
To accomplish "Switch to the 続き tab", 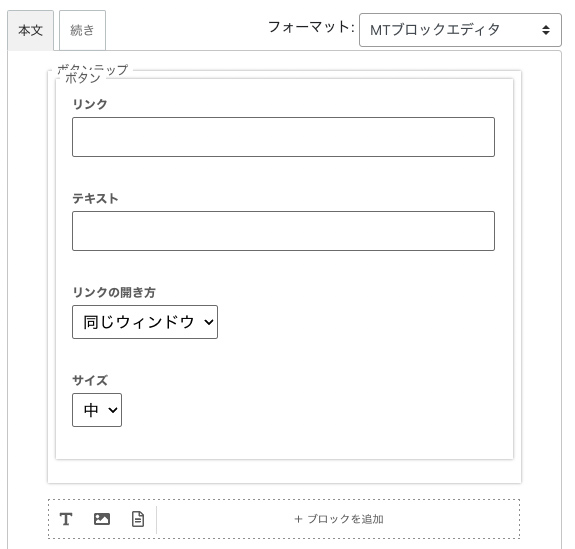I will click(82, 30).
